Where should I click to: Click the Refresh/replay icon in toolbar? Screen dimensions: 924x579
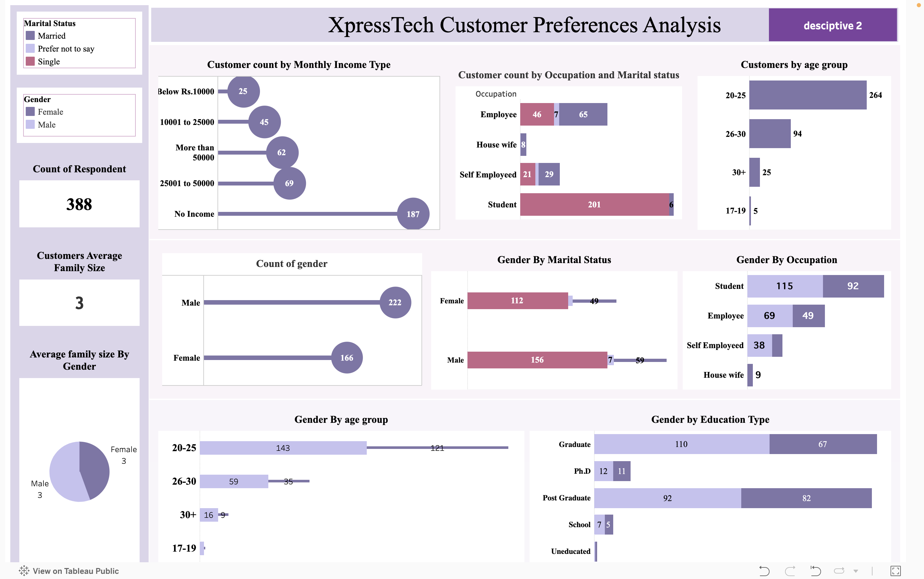pos(839,571)
